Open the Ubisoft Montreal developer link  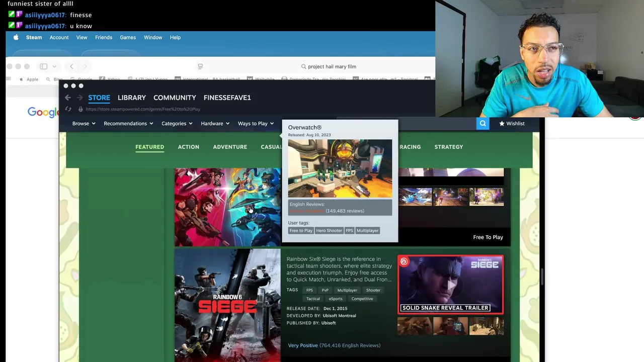pyautogui.click(x=339, y=316)
